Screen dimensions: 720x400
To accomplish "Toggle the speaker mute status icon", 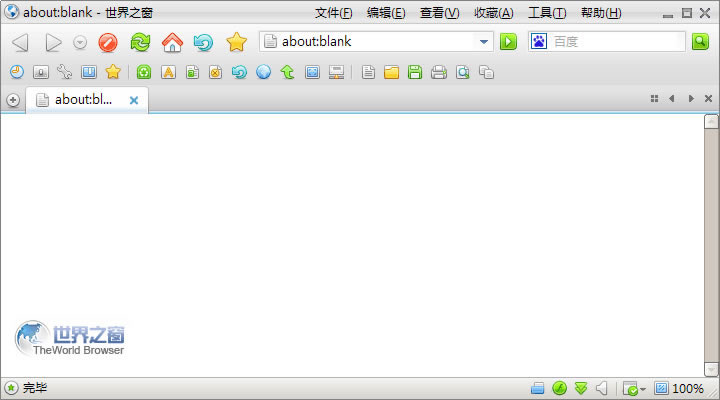I will (x=602, y=389).
